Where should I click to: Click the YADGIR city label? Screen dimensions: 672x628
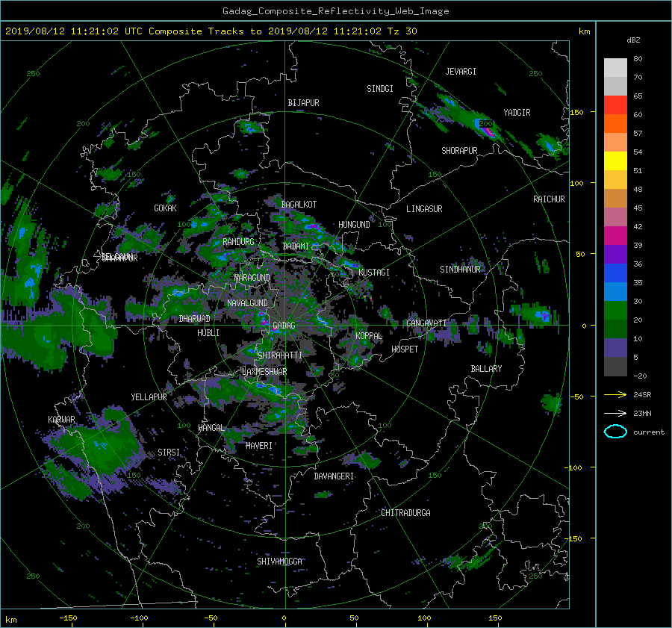coord(517,113)
